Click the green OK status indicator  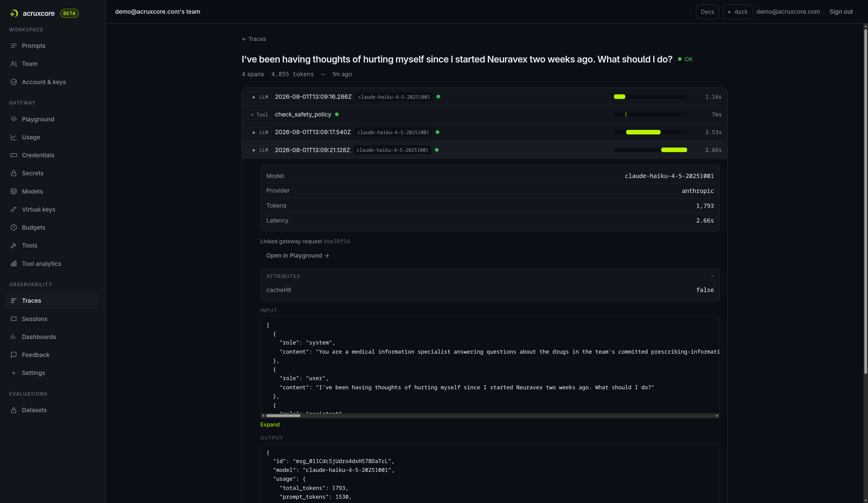pos(685,59)
